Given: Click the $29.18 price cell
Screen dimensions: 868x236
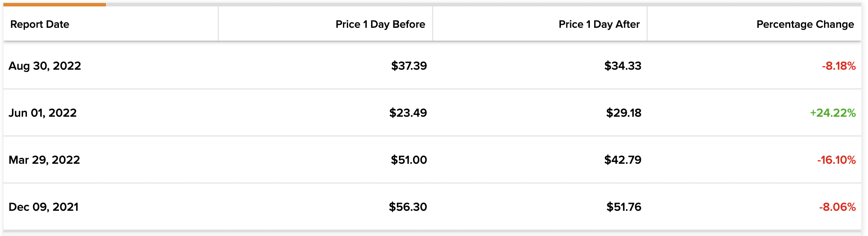Looking at the screenshot, I should 624,113.
